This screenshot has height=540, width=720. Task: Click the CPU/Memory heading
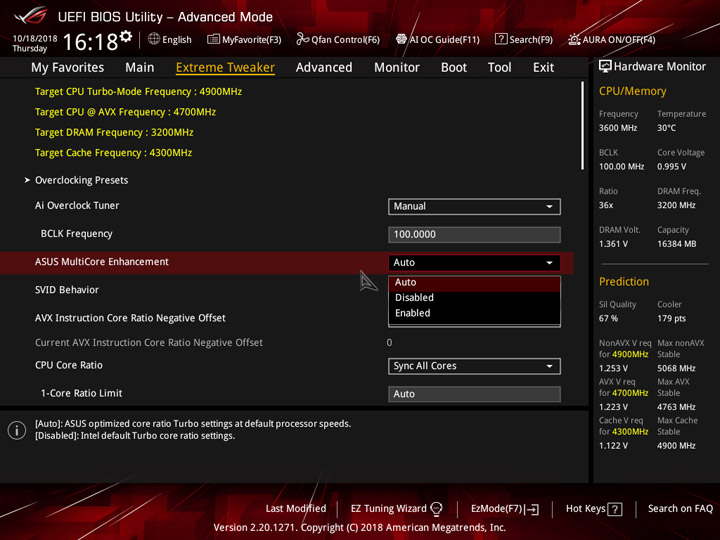tap(632, 91)
